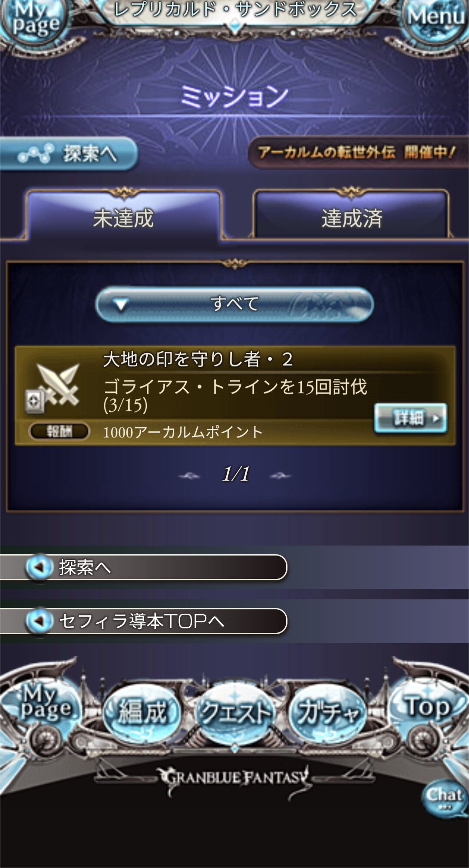Tap the 編成 party orb in footer
This screenshot has height=868, width=469.
[142, 713]
